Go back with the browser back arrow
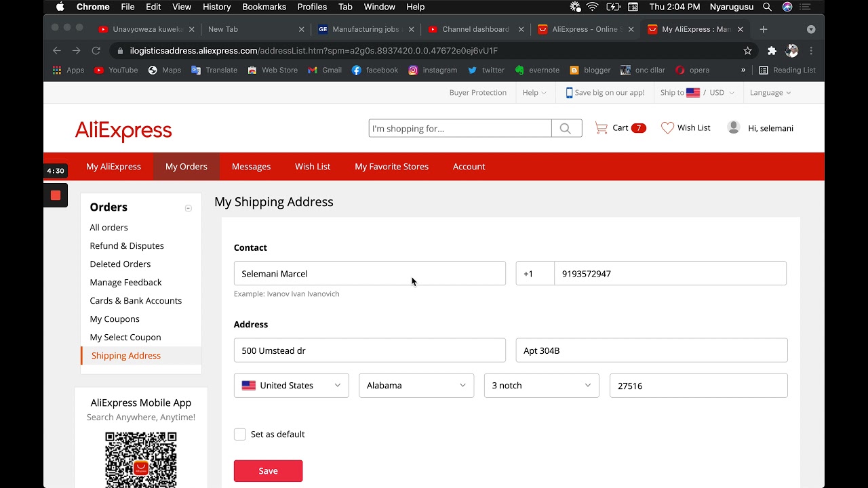This screenshot has height=488, width=868. coord(57,51)
